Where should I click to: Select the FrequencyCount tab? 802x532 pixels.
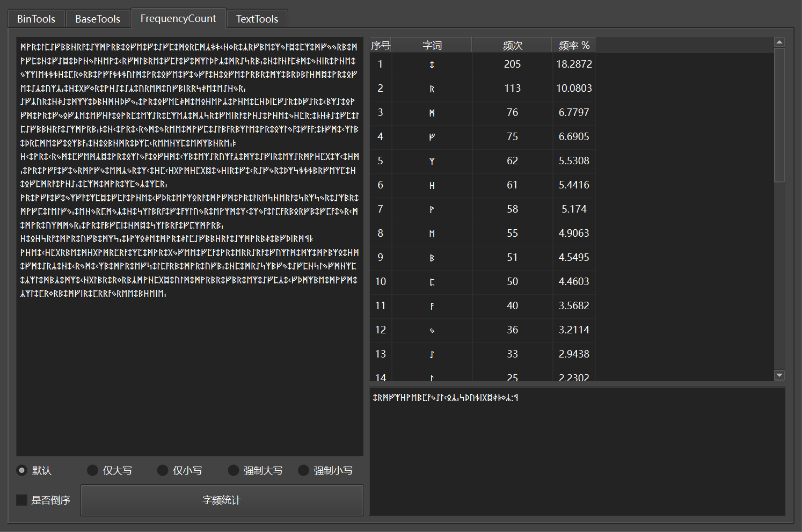tap(178, 18)
